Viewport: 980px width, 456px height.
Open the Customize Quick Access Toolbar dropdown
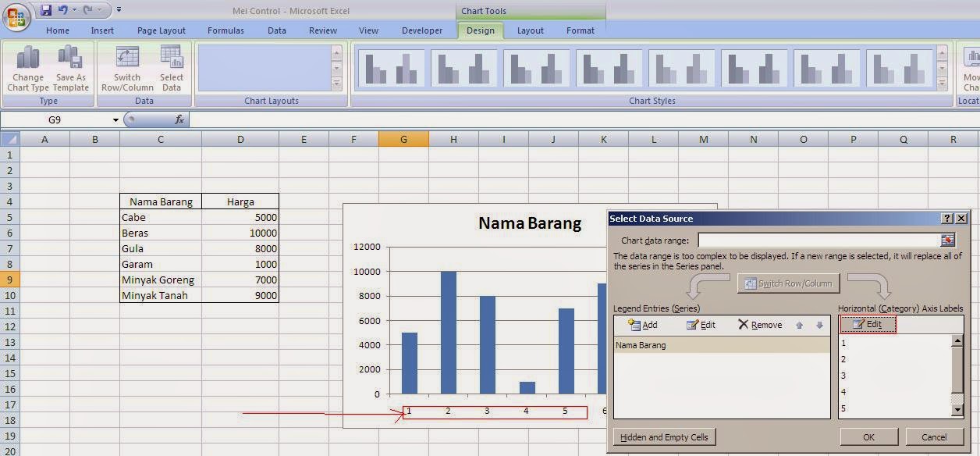pyautogui.click(x=118, y=9)
